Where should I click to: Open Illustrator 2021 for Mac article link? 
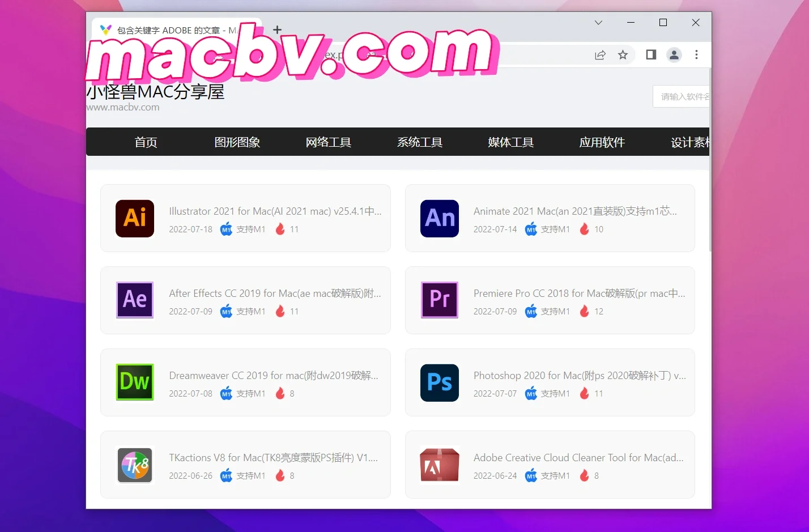275,211
